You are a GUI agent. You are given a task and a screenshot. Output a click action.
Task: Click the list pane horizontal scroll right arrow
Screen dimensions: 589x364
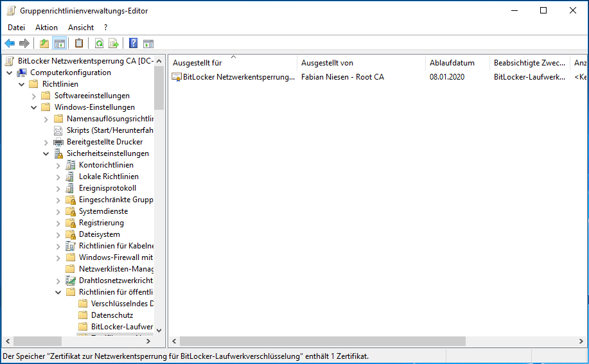(581, 341)
